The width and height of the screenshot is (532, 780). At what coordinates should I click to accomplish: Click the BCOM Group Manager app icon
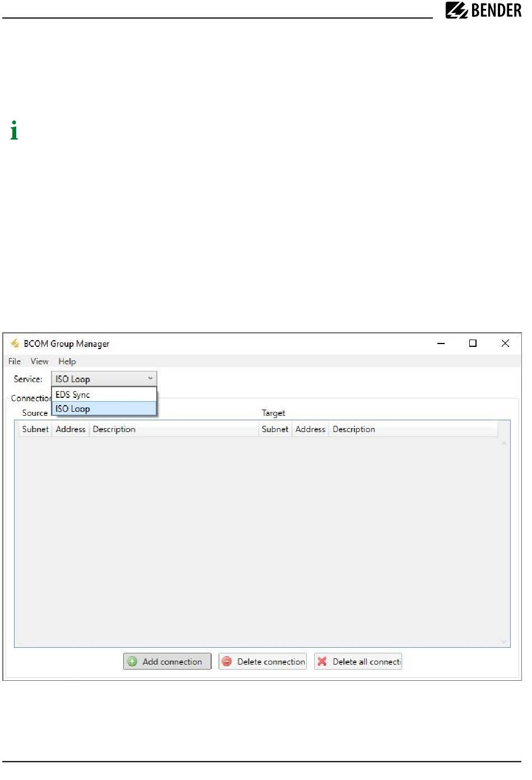point(15,343)
